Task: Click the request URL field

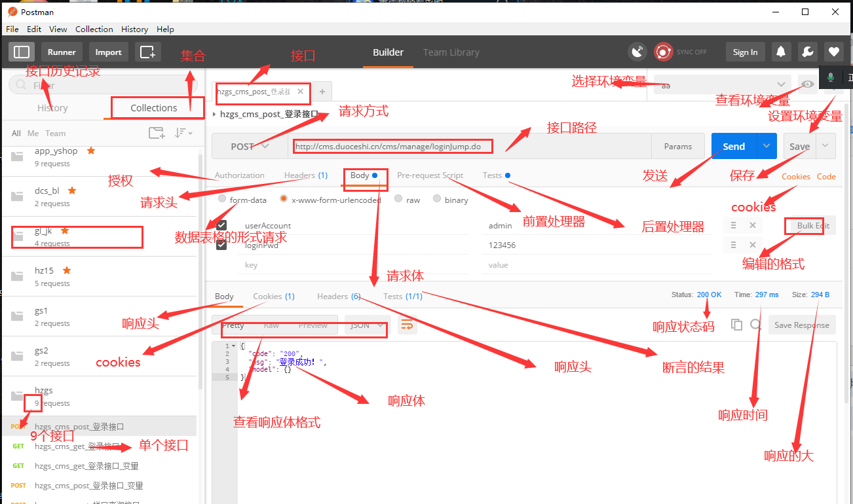Action: click(470, 147)
